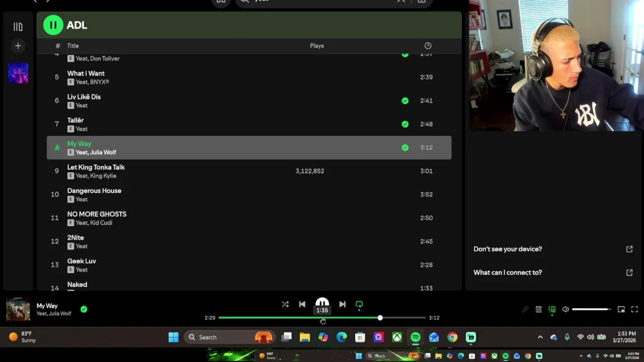Open Yeat, BNYX® artist link

tap(92, 82)
